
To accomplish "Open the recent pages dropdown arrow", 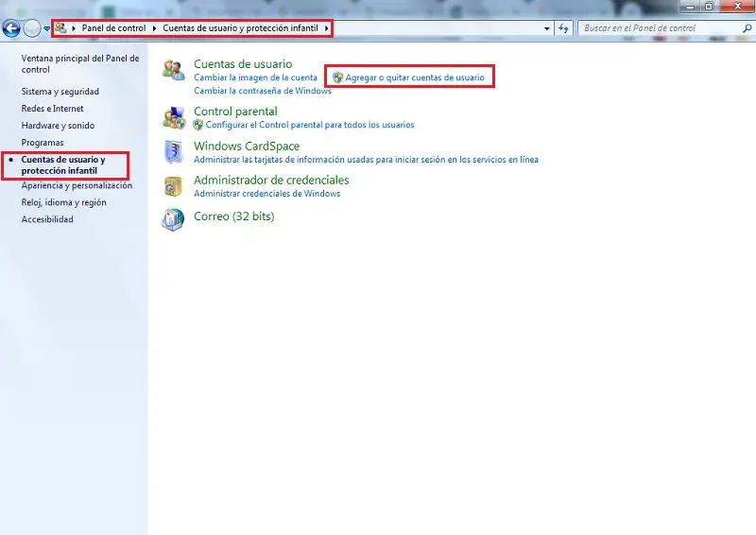I will coord(46,28).
